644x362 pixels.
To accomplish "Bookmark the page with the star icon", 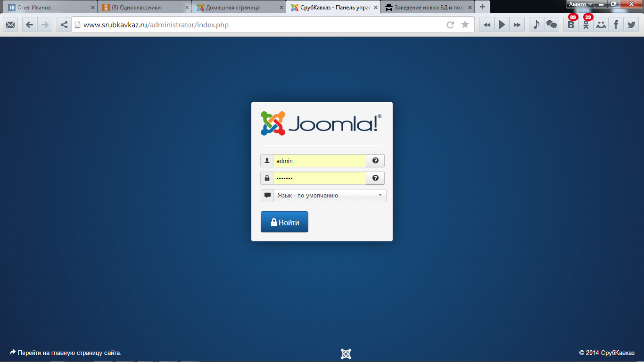I will [x=465, y=25].
